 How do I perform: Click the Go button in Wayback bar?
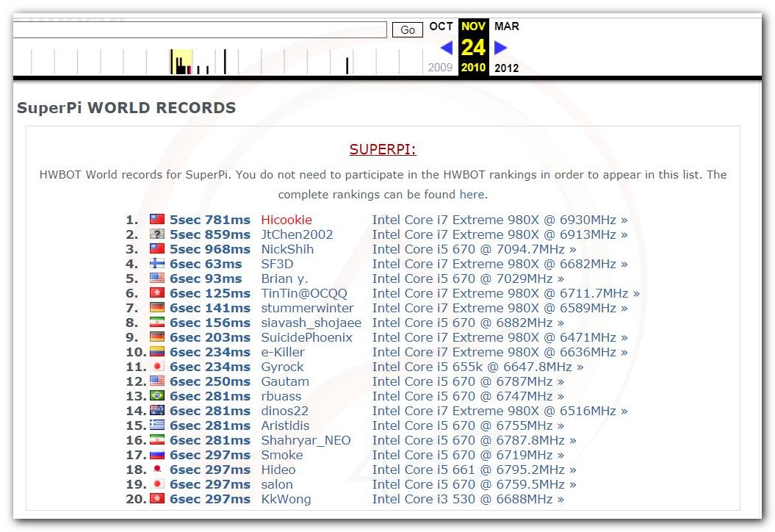click(407, 29)
